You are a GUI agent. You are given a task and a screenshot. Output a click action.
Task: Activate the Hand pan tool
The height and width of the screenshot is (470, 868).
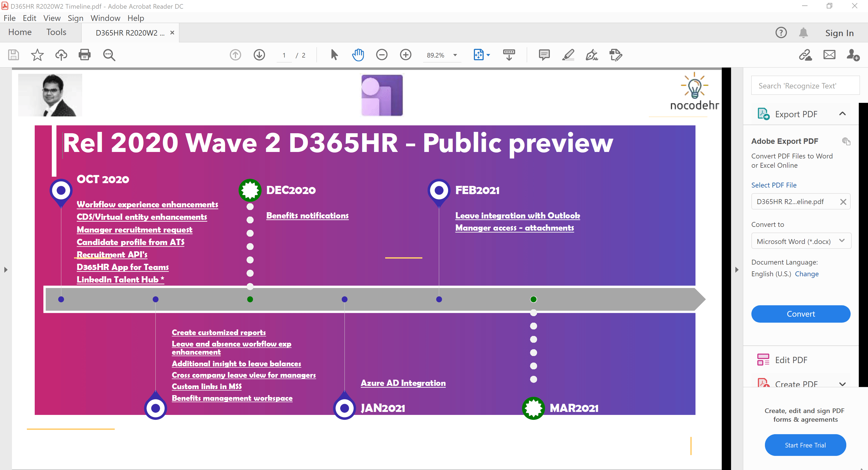pyautogui.click(x=358, y=55)
